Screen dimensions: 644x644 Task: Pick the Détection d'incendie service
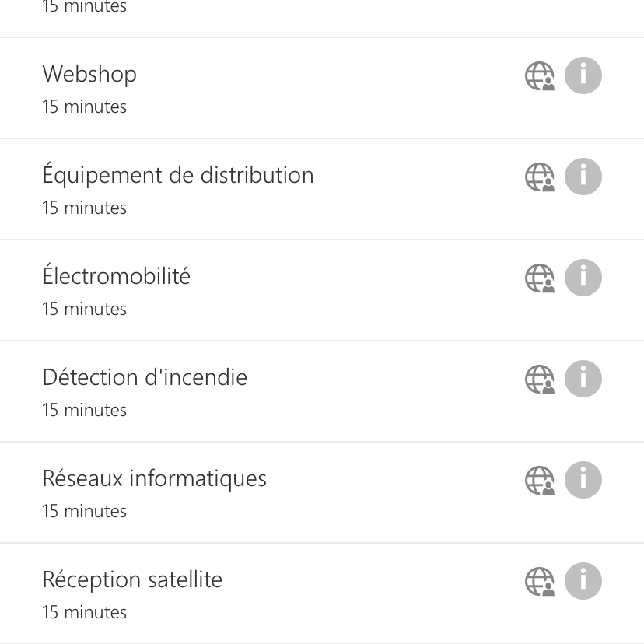tap(145, 377)
